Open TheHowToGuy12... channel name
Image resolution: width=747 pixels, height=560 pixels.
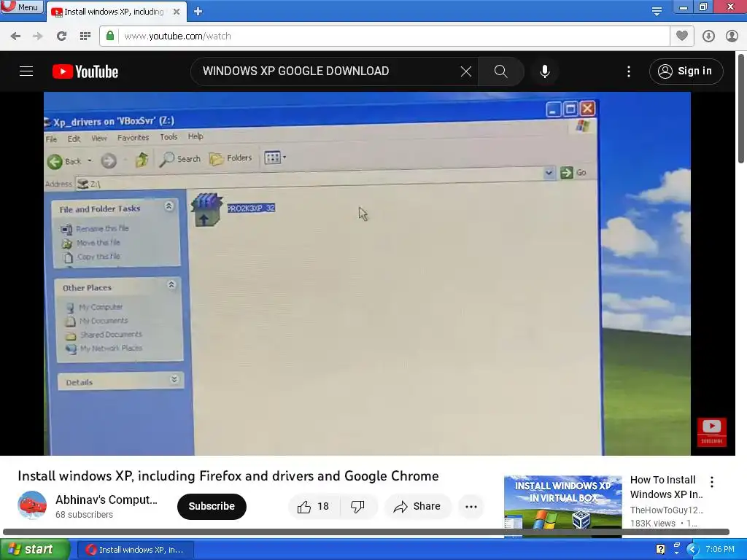coord(667,510)
